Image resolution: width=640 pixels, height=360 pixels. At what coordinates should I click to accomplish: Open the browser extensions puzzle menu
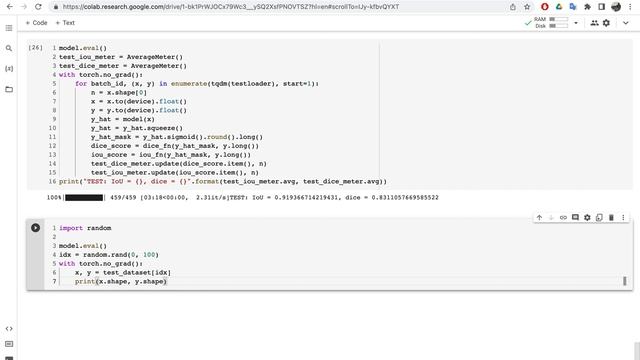[x=587, y=7]
